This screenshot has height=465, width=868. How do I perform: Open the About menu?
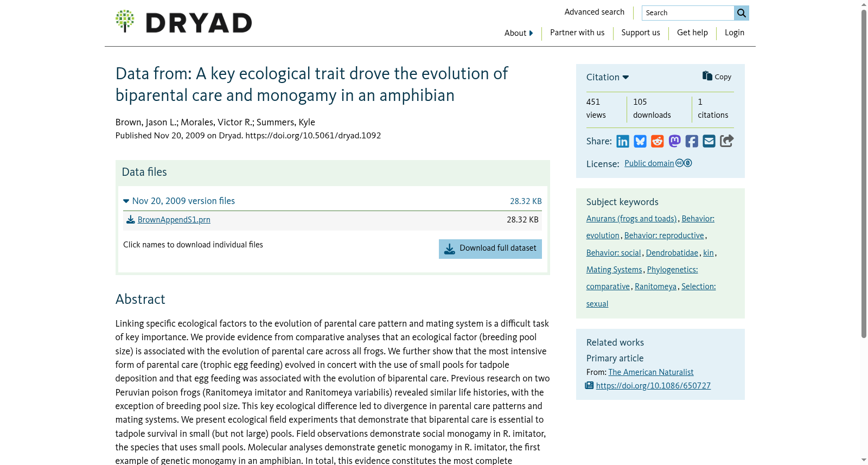(519, 33)
